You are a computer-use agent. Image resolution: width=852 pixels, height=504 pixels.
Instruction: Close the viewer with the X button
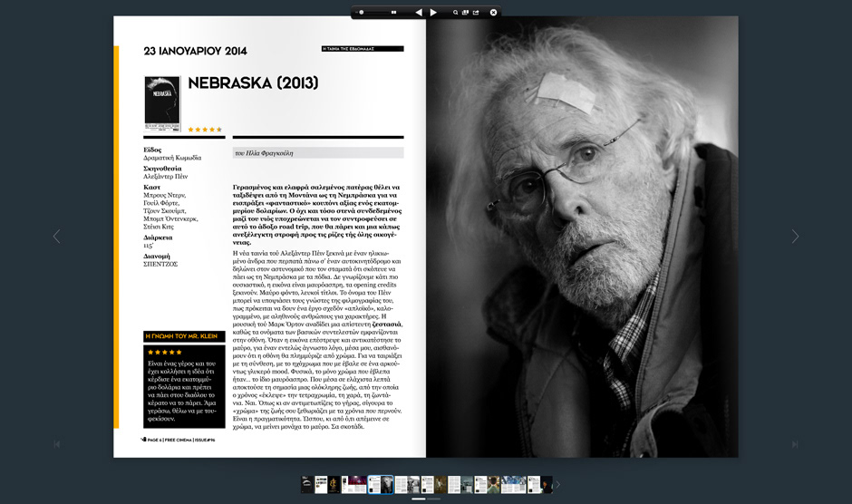[493, 12]
